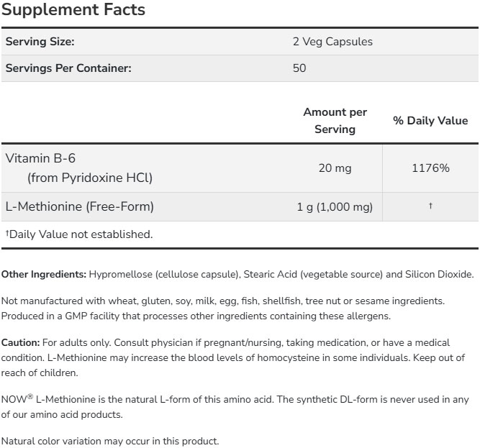
Task: Click the Not manufactured with wheat sentence
Action: 223,302
